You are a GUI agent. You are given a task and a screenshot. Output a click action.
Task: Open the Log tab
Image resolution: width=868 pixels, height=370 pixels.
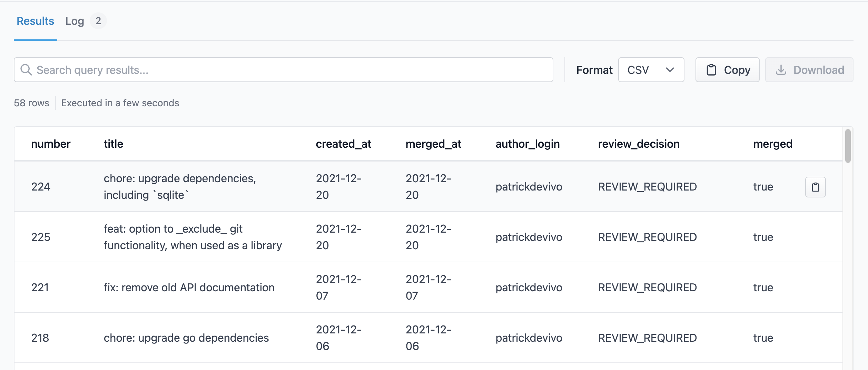pyautogui.click(x=75, y=21)
